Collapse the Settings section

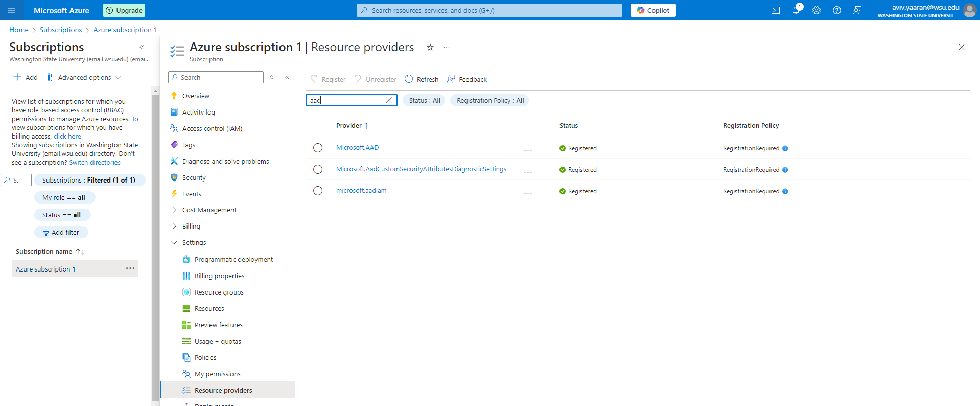coord(174,242)
